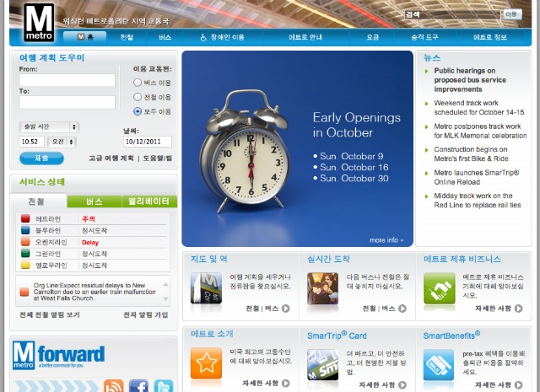This screenshot has width=540, height=392.
Task: Open the 도움말/팁 link
Action: (157, 158)
